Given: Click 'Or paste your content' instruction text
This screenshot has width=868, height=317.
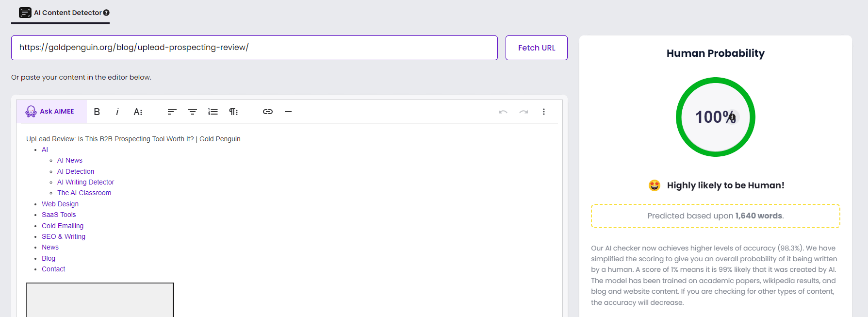Looking at the screenshot, I should pyautogui.click(x=81, y=77).
